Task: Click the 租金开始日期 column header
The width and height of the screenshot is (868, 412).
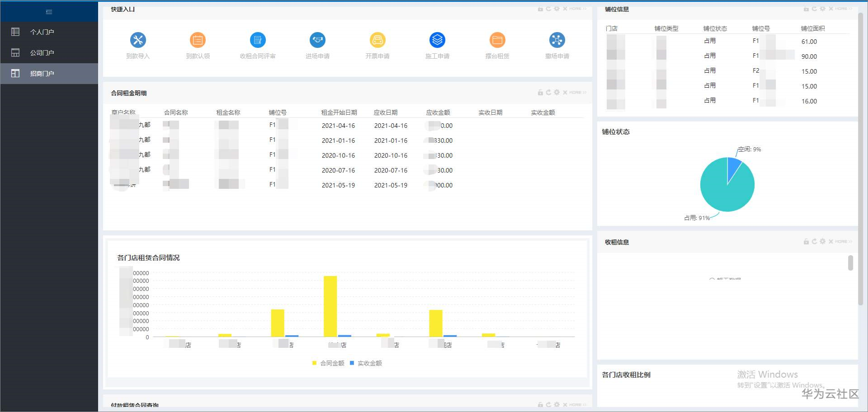Action: tap(339, 112)
